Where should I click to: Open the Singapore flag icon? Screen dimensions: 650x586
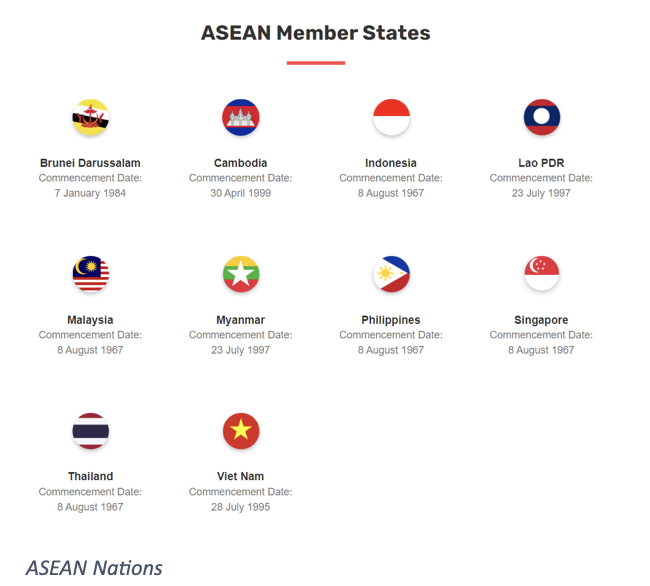541,274
